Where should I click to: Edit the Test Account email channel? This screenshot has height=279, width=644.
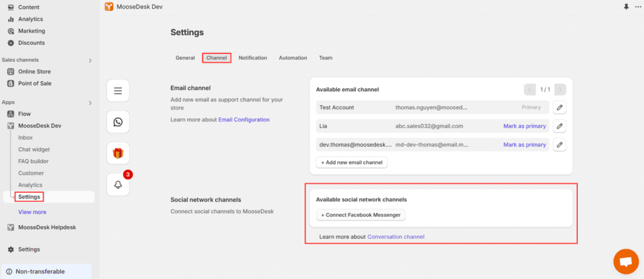pos(559,107)
